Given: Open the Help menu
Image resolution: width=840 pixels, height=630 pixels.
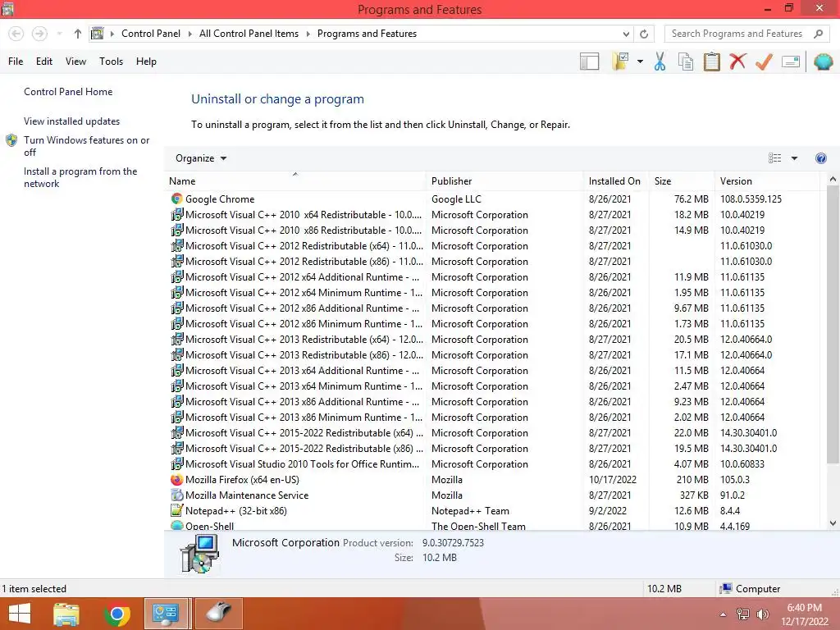Looking at the screenshot, I should [146, 62].
